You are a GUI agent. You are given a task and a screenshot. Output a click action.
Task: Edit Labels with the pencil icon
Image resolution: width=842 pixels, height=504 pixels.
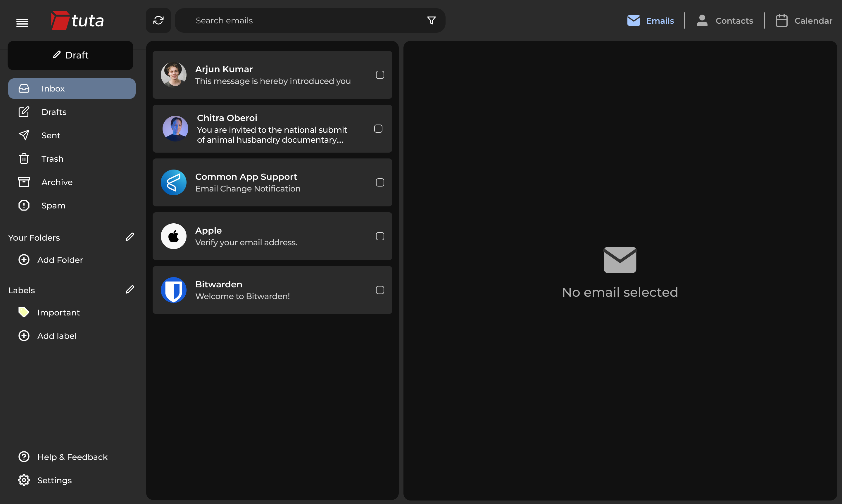click(130, 289)
